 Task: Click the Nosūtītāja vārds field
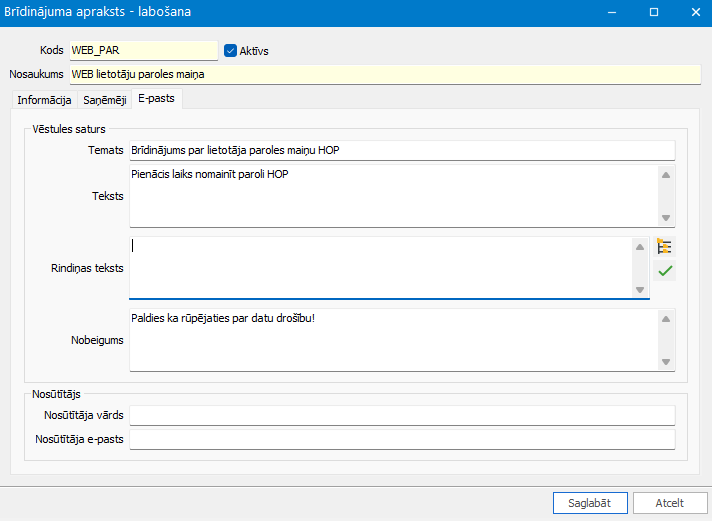pos(402,416)
